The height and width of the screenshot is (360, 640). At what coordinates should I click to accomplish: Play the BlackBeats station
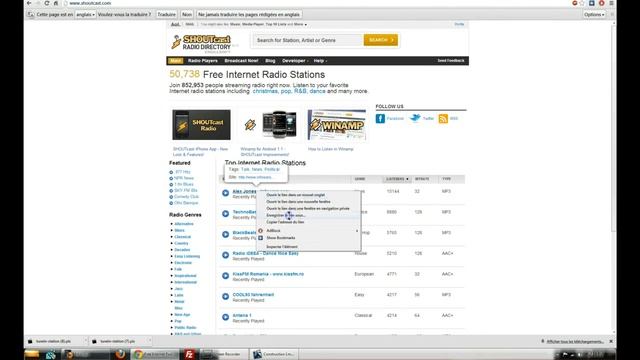[x=225, y=235]
